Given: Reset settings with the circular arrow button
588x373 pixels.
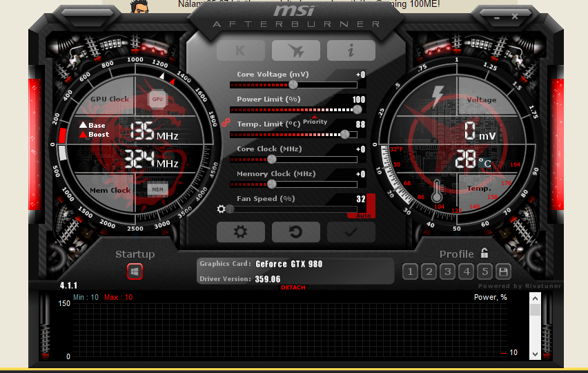Looking at the screenshot, I should [x=296, y=232].
